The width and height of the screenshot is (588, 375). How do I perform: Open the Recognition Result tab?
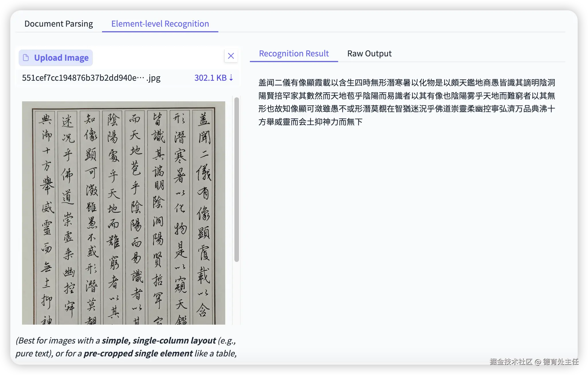coord(294,54)
